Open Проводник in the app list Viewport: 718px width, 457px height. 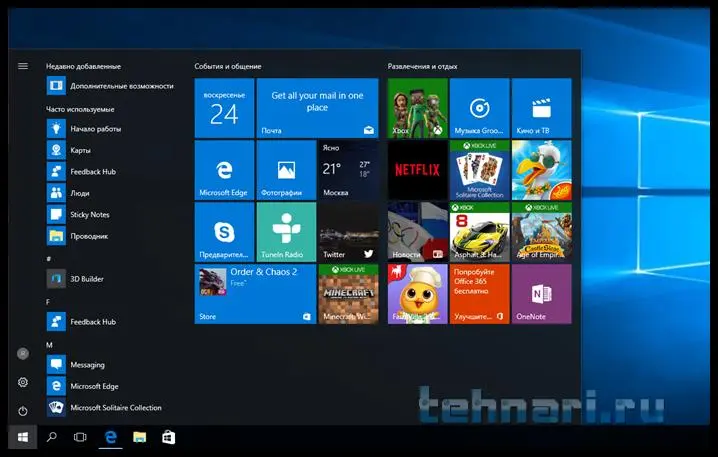point(78,236)
